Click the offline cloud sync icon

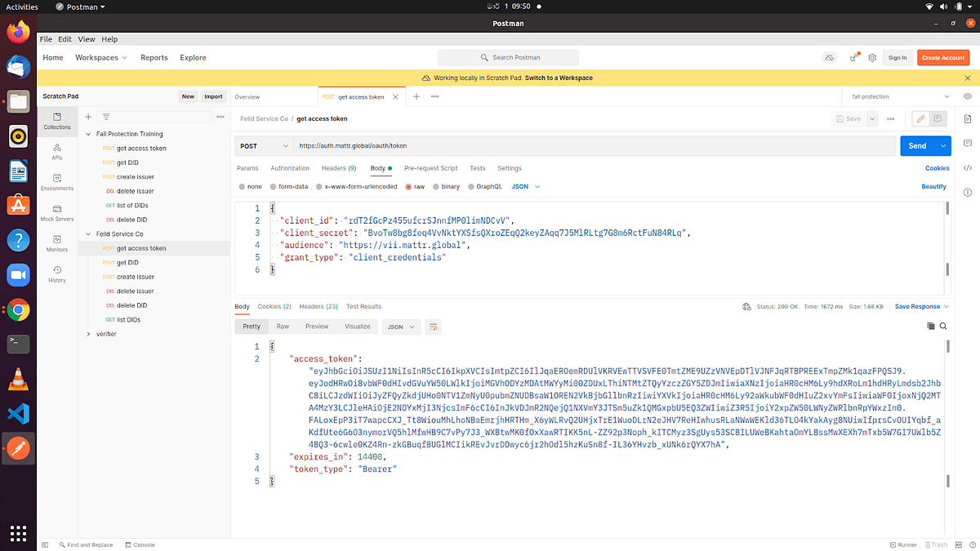click(x=829, y=58)
